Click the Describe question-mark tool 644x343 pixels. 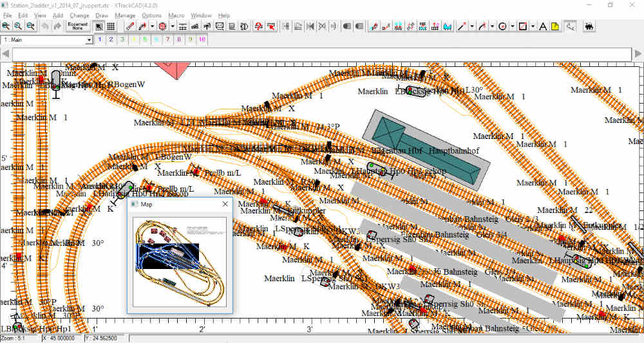(x=258, y=26)
